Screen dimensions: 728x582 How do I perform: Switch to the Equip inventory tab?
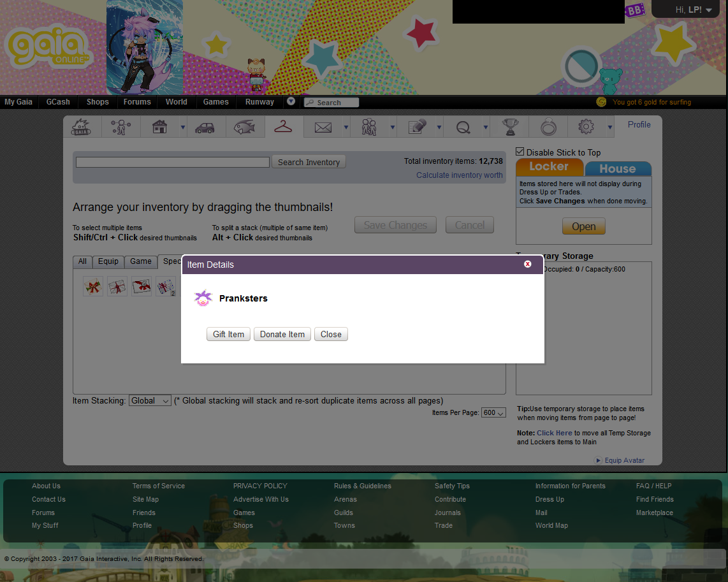[108, 262]
